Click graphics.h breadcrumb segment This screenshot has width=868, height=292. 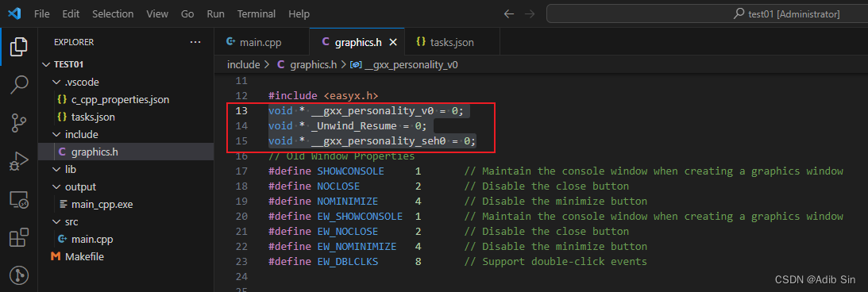click(x=314, y=65)
